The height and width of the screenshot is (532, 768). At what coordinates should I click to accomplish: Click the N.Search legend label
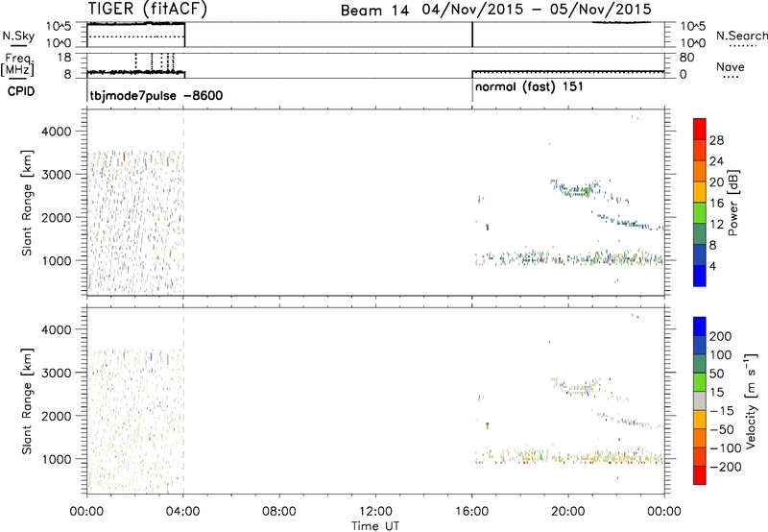741,36
